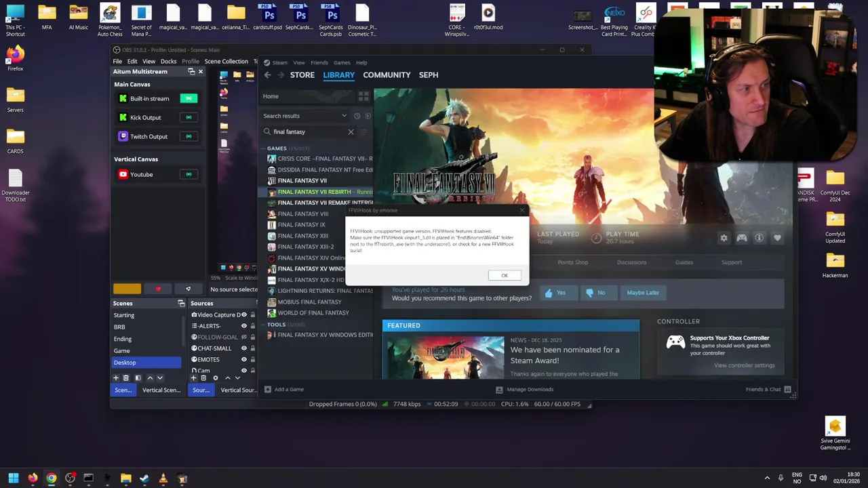This screenshot has width=868, height=488.
Task: Open Friends & Chat in Steam
Action: [x=768, y=389]
